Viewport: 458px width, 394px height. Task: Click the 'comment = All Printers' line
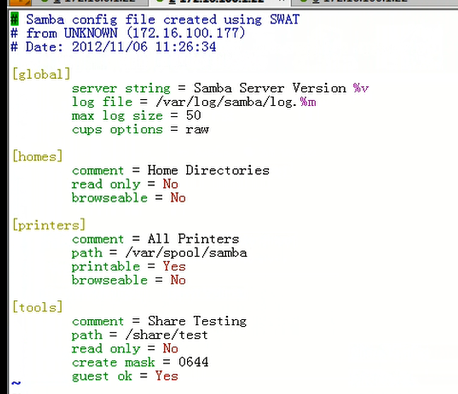tap(155, 239)
